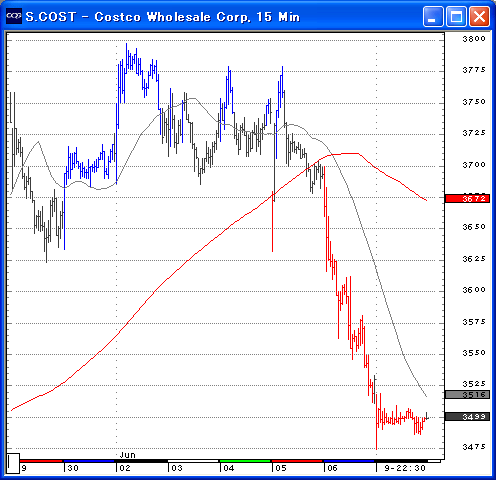Select the 3750 price axis label
This screenshot has height=480, width=496.
click(x=474, y=102)
